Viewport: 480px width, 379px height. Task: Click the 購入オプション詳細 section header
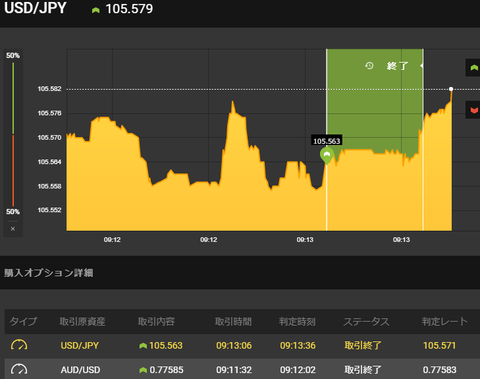(x=49, y=273)
